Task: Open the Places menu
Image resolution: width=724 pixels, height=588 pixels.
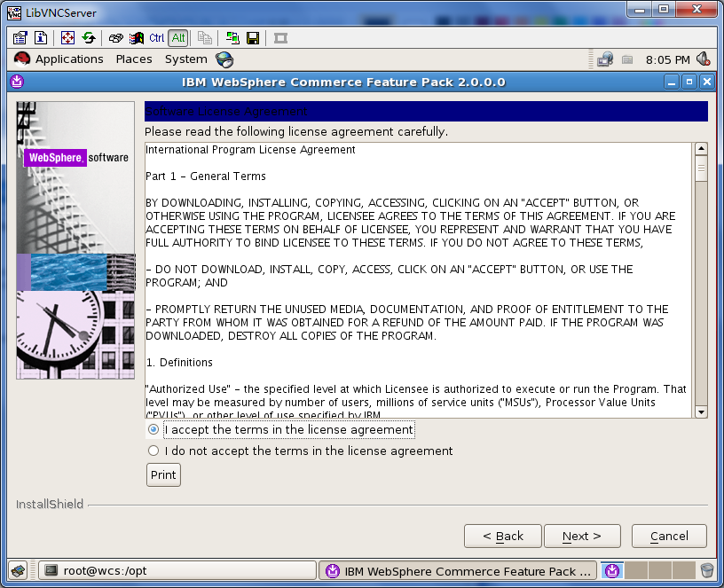Action: (134, 59)
